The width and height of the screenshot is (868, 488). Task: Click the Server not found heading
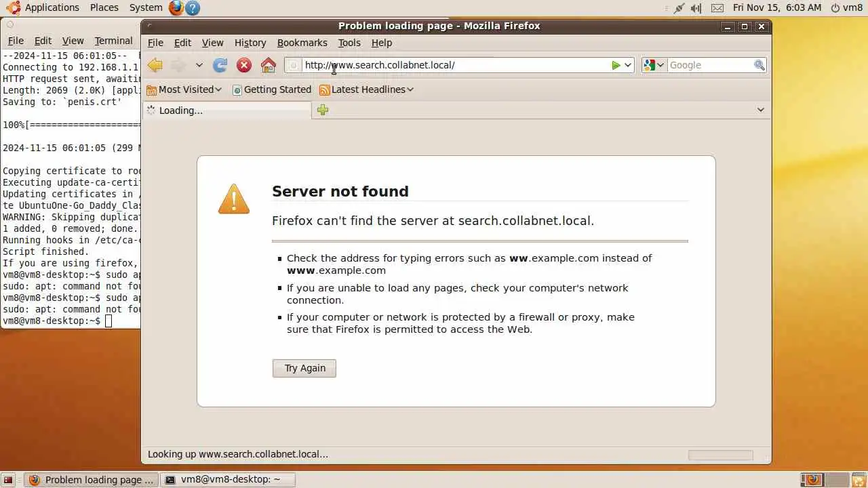(340, 192)
